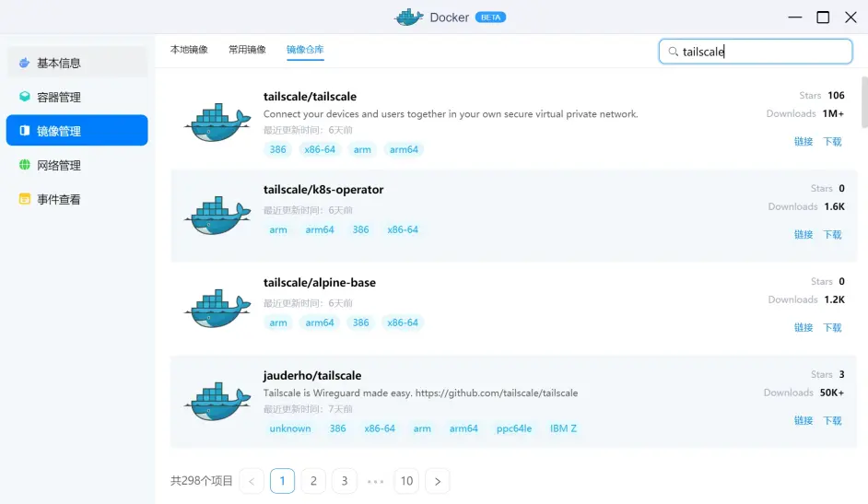The height and width of the screenshot is (504, 868).
Task: Minimize the Docker window
Action: coord(795,18)
